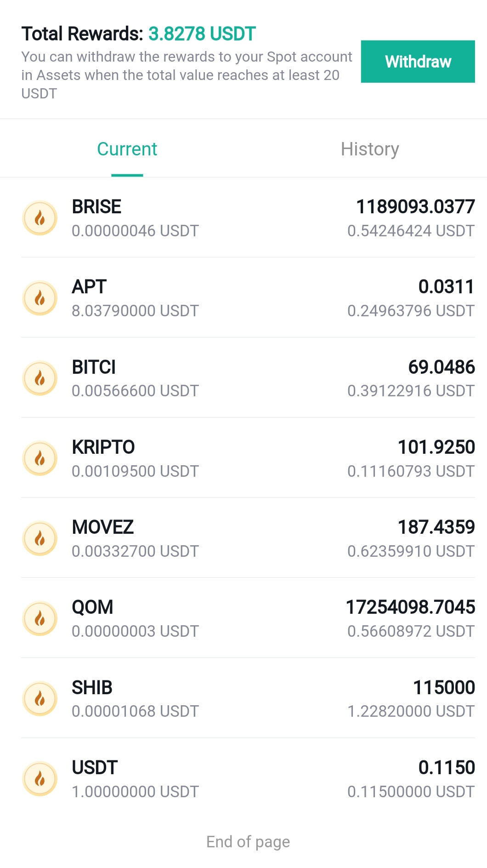
Task: Tap the APT flame coin icon
Action: click(x=40, y=298)
